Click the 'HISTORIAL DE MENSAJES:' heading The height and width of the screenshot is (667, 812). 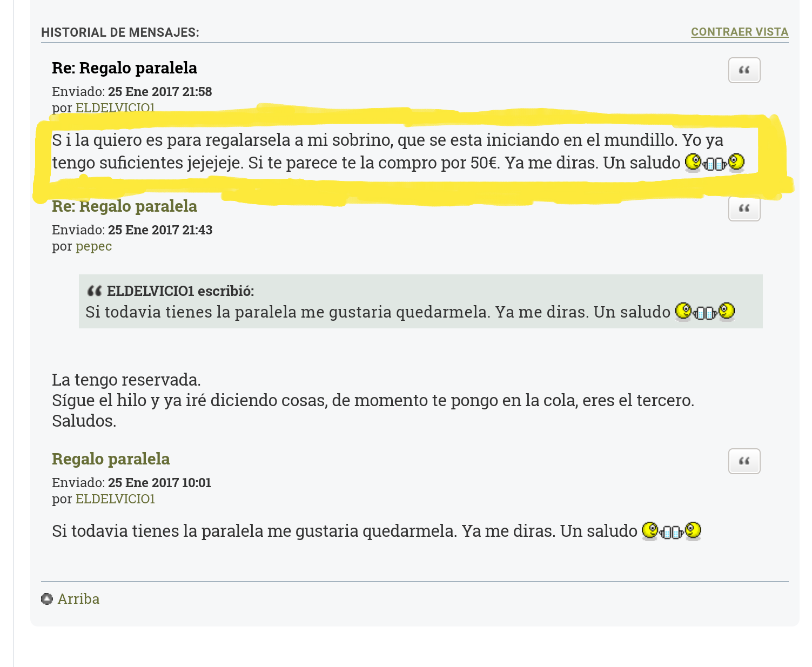point(120,32)
